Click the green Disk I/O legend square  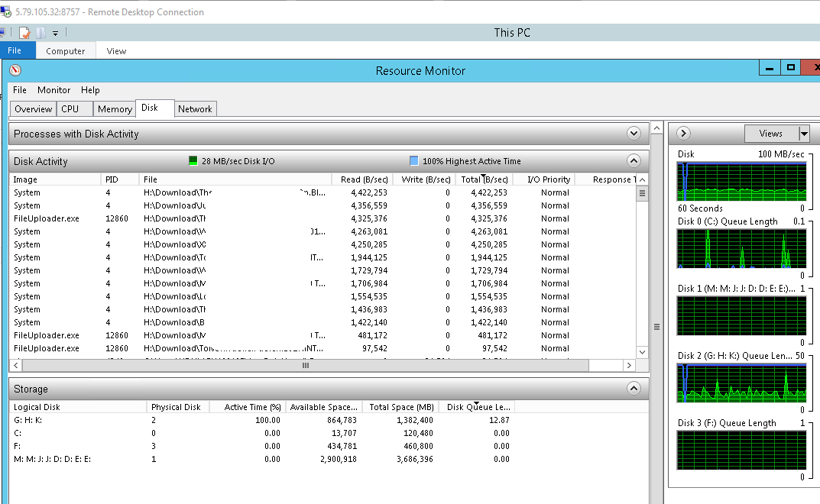[x=193, y=161]
